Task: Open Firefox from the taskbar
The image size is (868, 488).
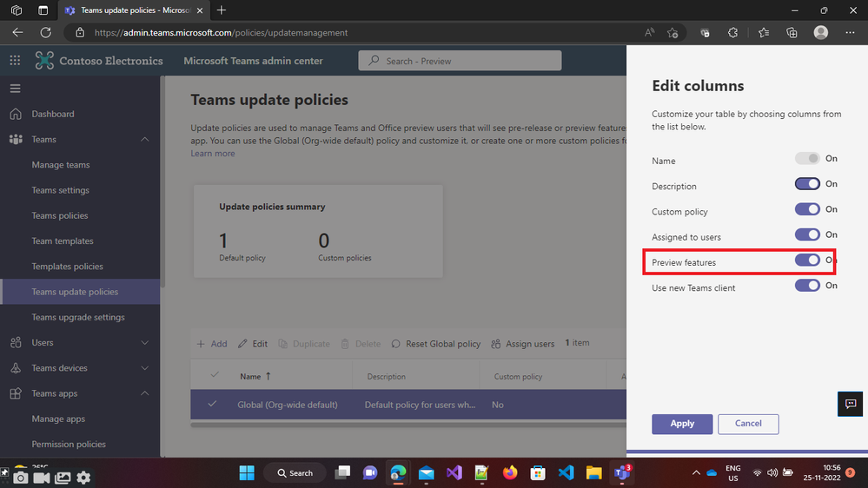Action: 510,473
